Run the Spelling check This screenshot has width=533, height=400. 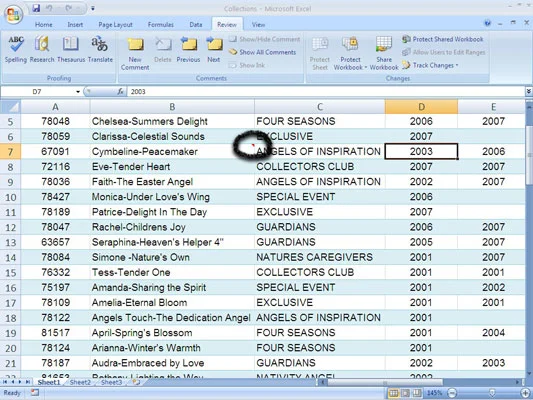point(16,49)
